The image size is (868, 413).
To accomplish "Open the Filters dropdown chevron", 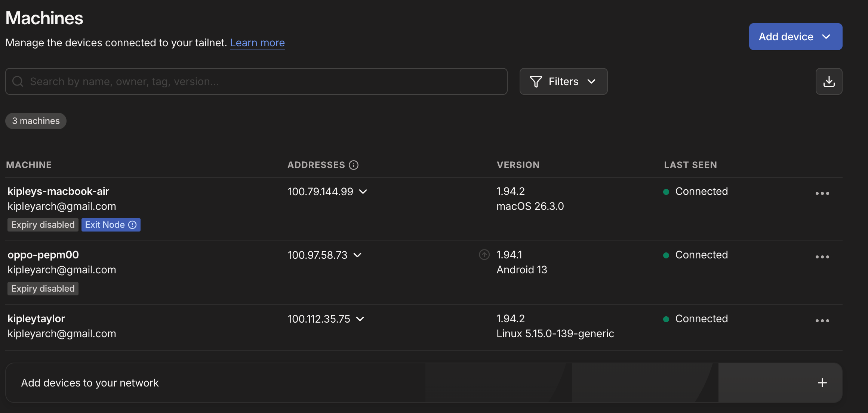I will pyautogui.click(x=591, y=81).
